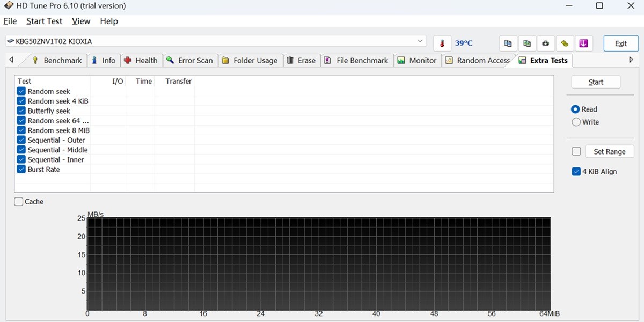644x322 pixels.
Task: Enable the Cache checkbox
Action: tap(19, 202)
